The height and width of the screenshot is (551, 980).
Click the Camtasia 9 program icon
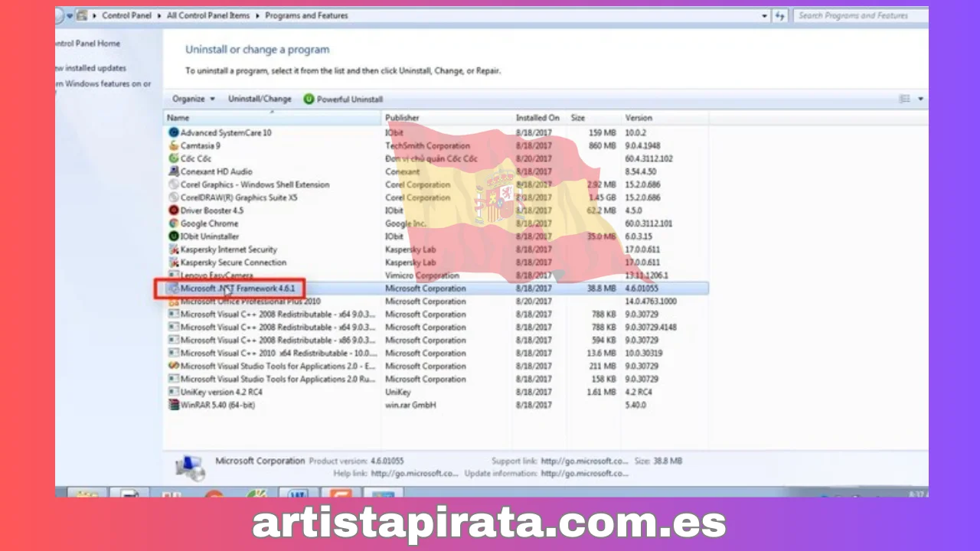click(174, 145)
